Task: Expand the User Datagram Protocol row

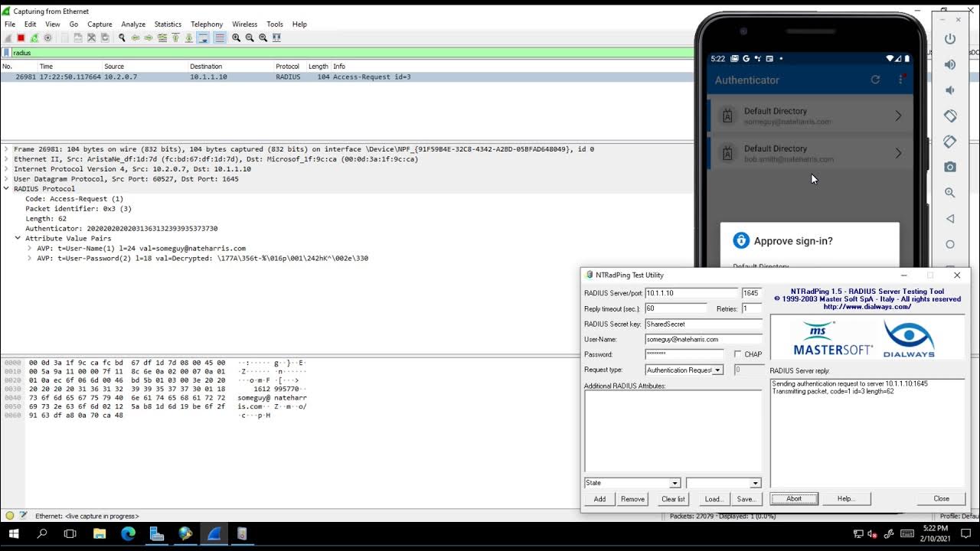Action: click(7, 179)
